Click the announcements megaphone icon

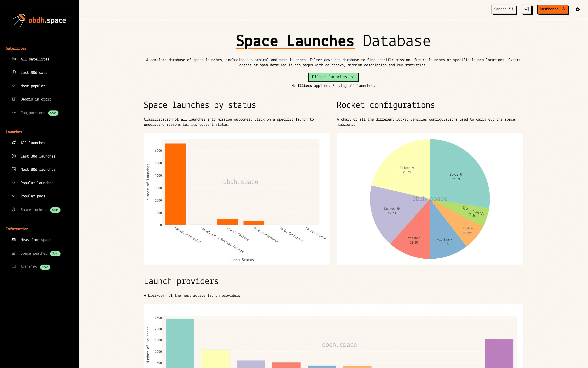click(x=527, y=9)
